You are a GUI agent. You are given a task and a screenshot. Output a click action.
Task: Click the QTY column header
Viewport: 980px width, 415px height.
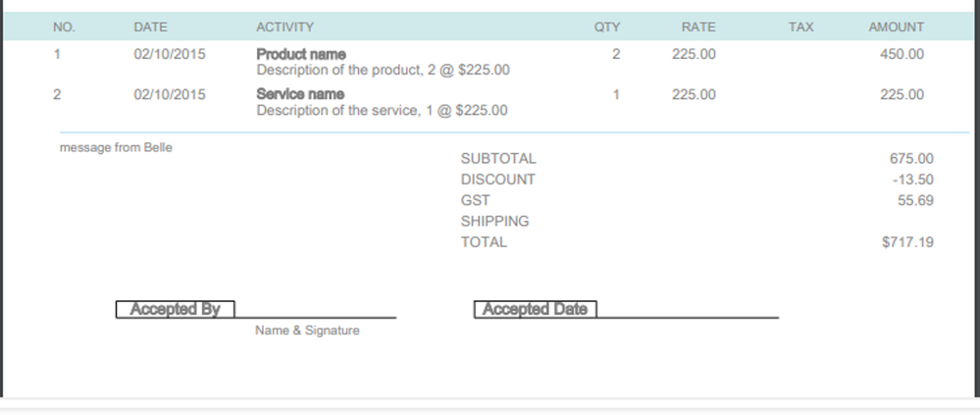click(x=606, y=27)
